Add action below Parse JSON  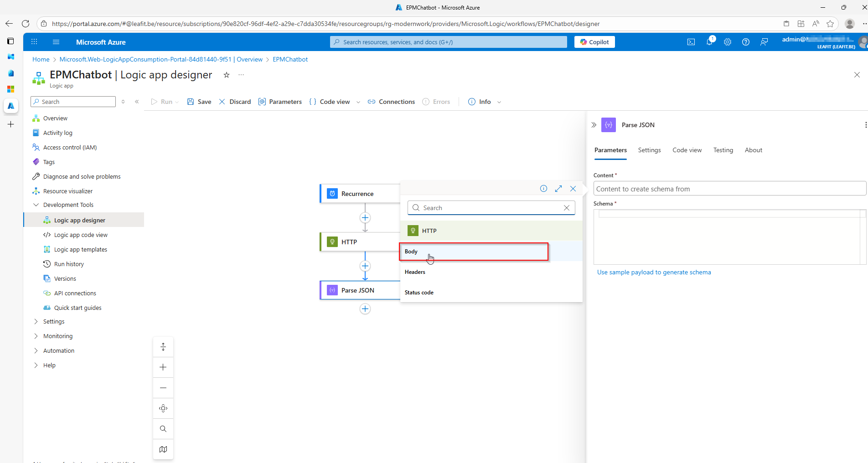click(365, 309)
